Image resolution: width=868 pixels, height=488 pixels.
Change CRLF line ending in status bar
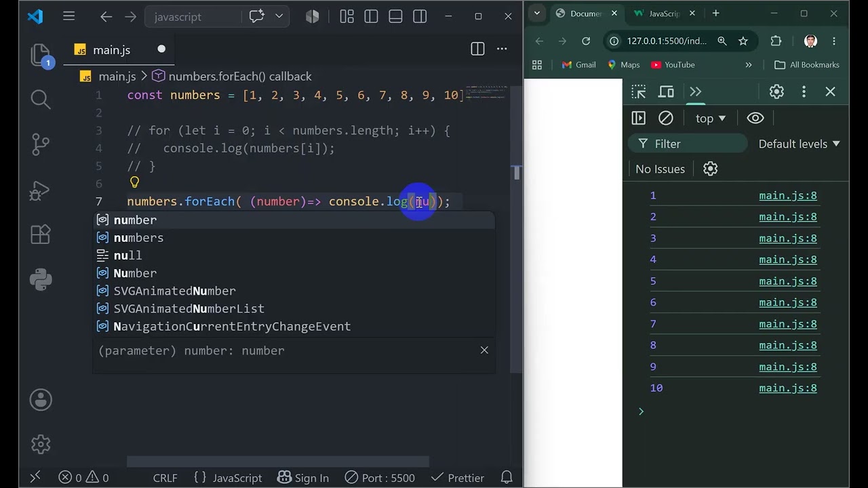point(165,478)
